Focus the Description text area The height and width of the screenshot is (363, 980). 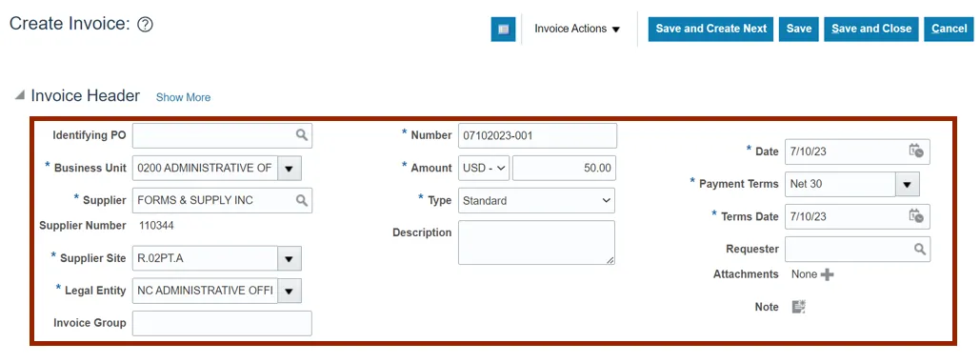tap(536, 242)
